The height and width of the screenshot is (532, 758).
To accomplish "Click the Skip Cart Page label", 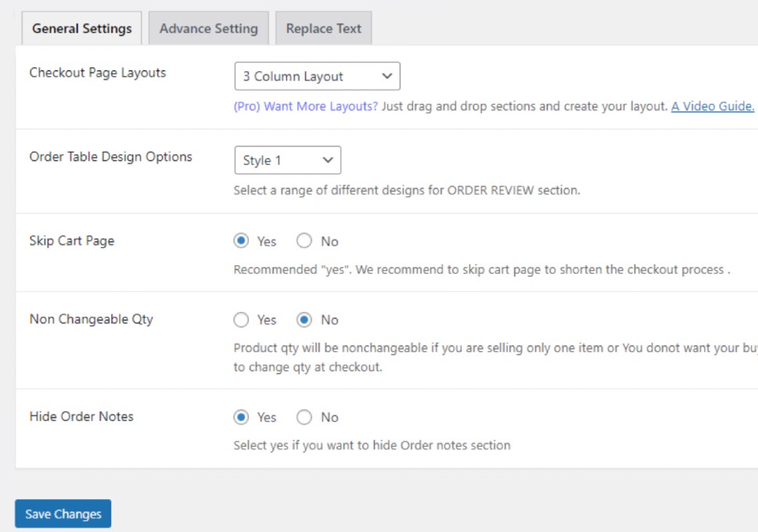I will [72, 240].
